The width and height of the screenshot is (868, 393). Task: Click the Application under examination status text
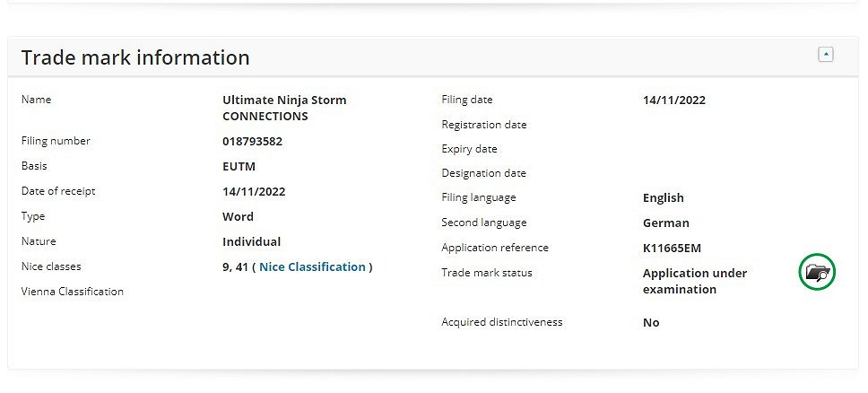[694, 281]
